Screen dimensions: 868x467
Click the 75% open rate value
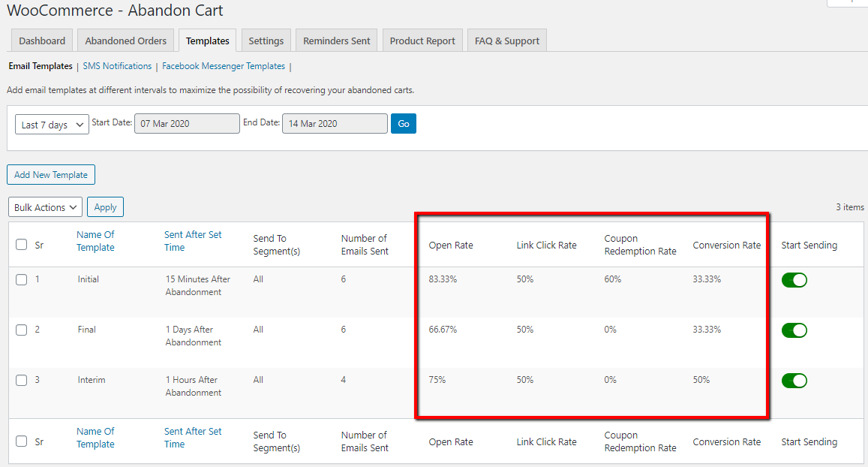[437, 380]
